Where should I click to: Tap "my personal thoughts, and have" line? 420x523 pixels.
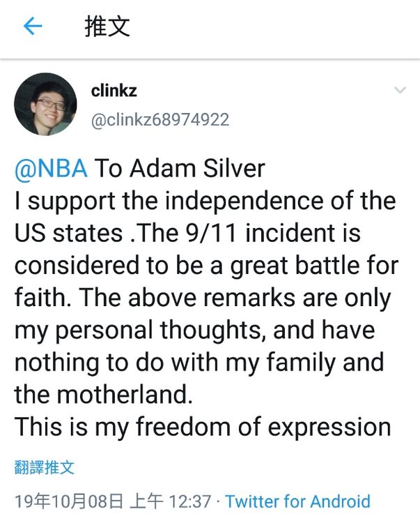pos(194,331)
